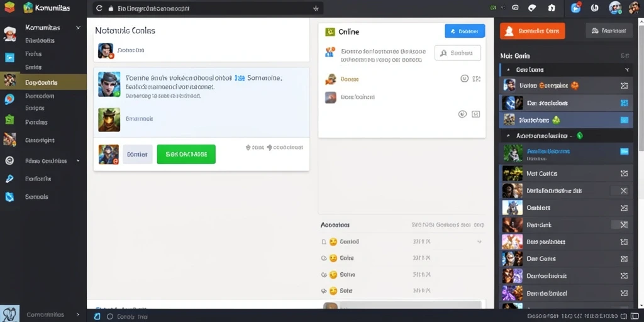
Task: Open the fedora hat character avatar thumbnail
Action: 109,119
